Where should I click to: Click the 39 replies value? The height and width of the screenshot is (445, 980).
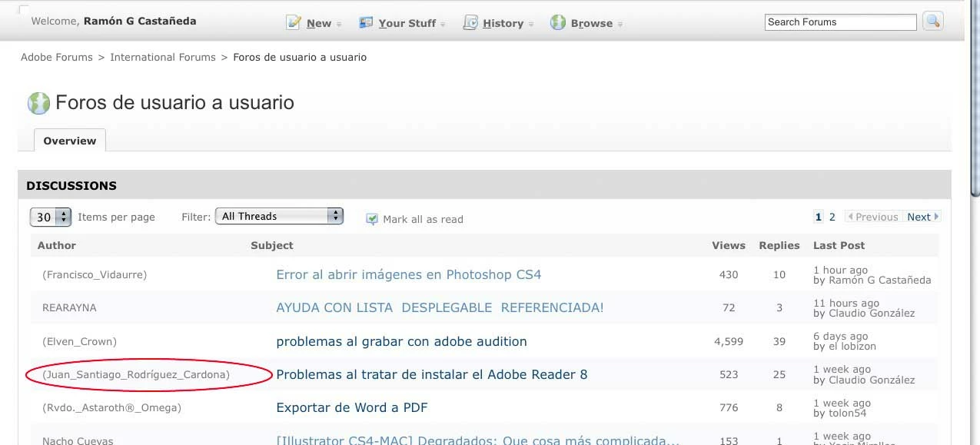click(779, 341)
